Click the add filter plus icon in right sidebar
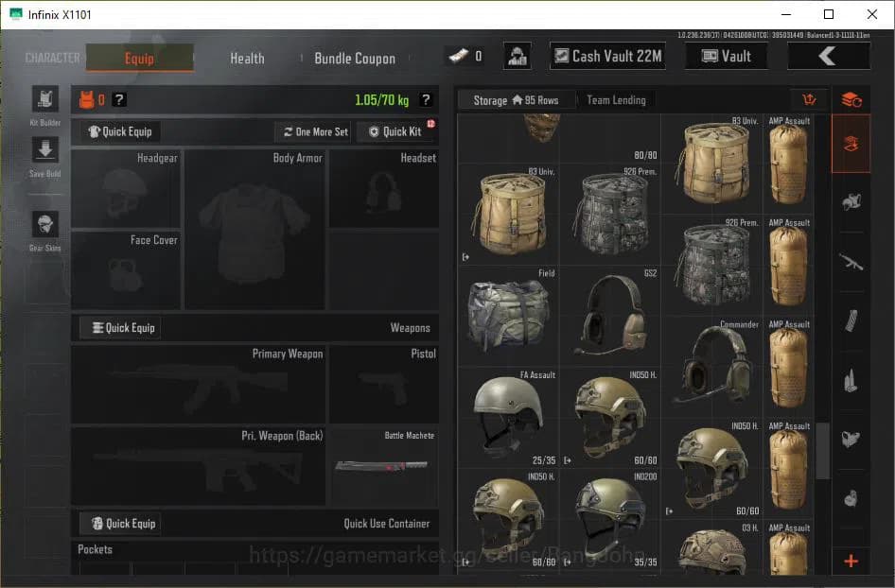Screen dimensions: 895x588 [851, 562]
